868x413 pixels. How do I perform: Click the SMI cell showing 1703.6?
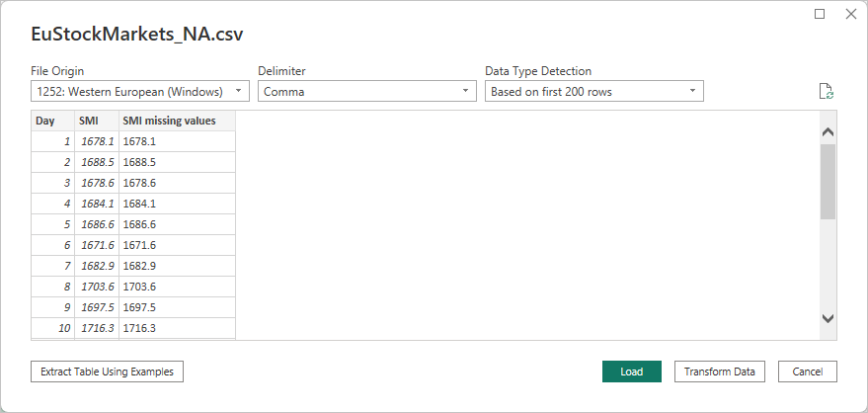tap(97, 287)
